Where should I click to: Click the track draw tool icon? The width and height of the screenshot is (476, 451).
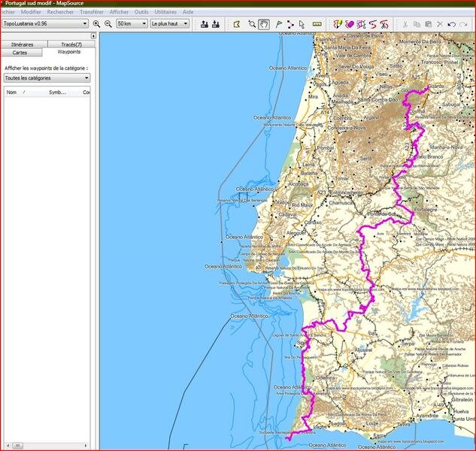click(338, 24)
